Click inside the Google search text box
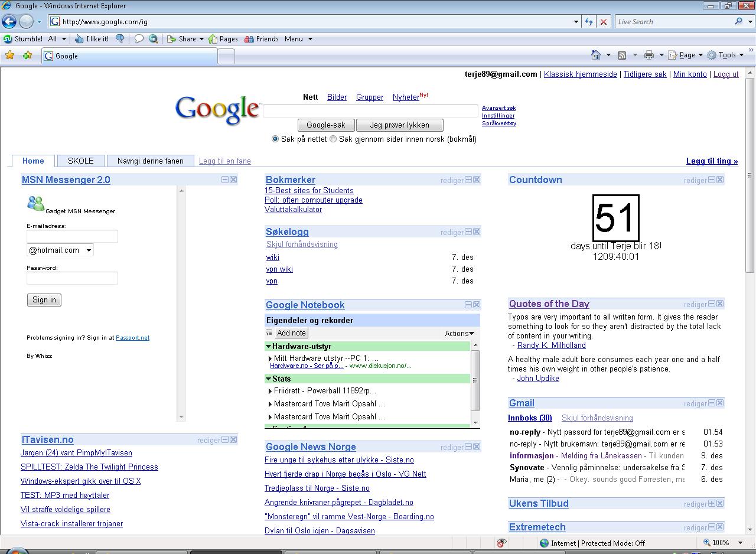Viewport: 756px width, 554px height. click(x=370, y=111)
